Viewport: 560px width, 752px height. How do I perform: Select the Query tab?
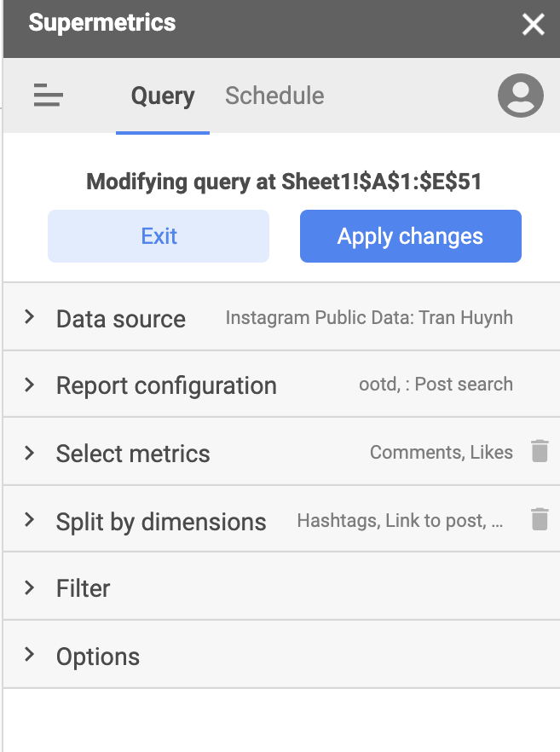click(x=163, y=95)
